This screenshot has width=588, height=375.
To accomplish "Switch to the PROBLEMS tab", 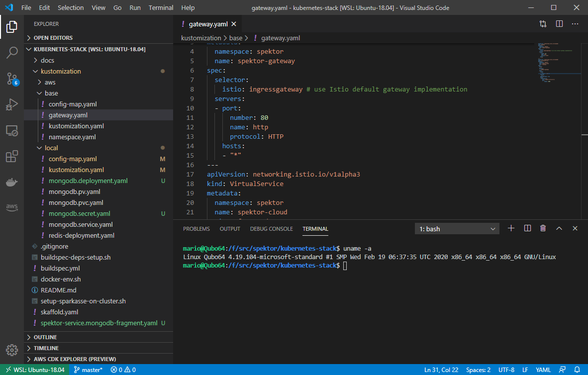I will 196,228.
